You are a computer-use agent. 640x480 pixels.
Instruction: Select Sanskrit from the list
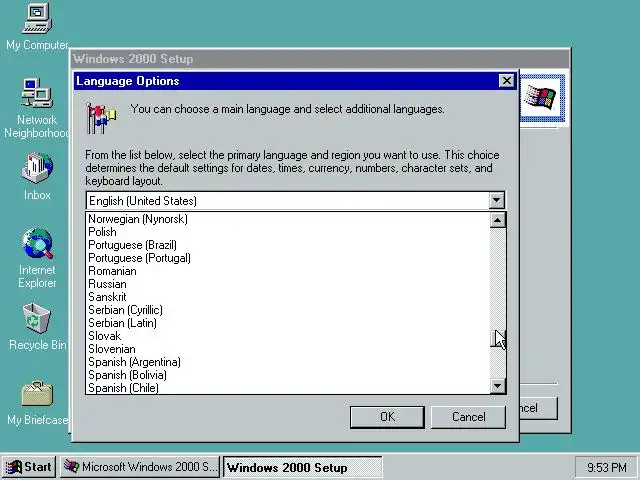pyautogui.click(x=288, y=297)
